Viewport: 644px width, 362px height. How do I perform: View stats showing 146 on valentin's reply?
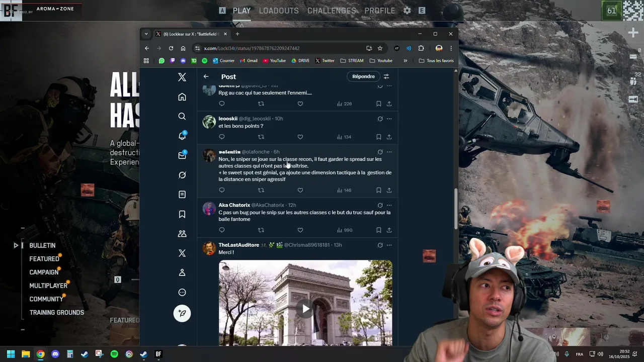[x=344, y=190]
